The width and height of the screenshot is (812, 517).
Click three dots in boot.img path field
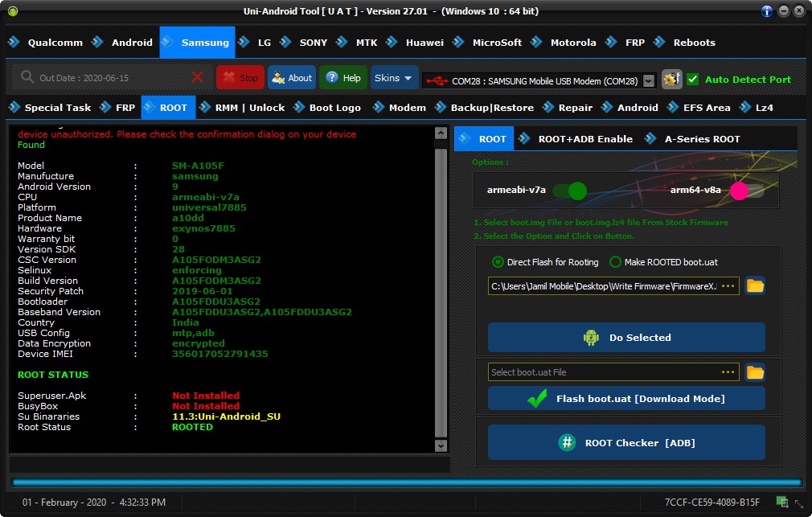pos(728,286)
